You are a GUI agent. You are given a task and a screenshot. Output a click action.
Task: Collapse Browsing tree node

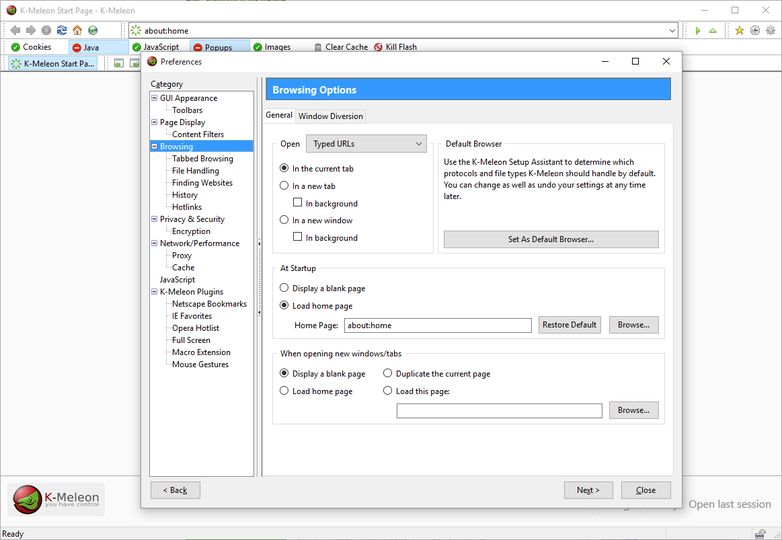(x=155, y=146)
